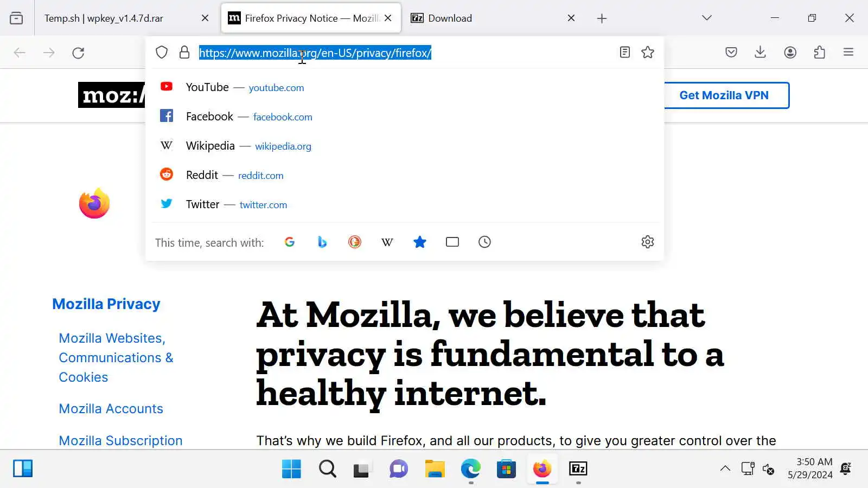868x488 pixels.
Task: Close the Firefox Privacy Notice tab
Action: click(388, 18)
